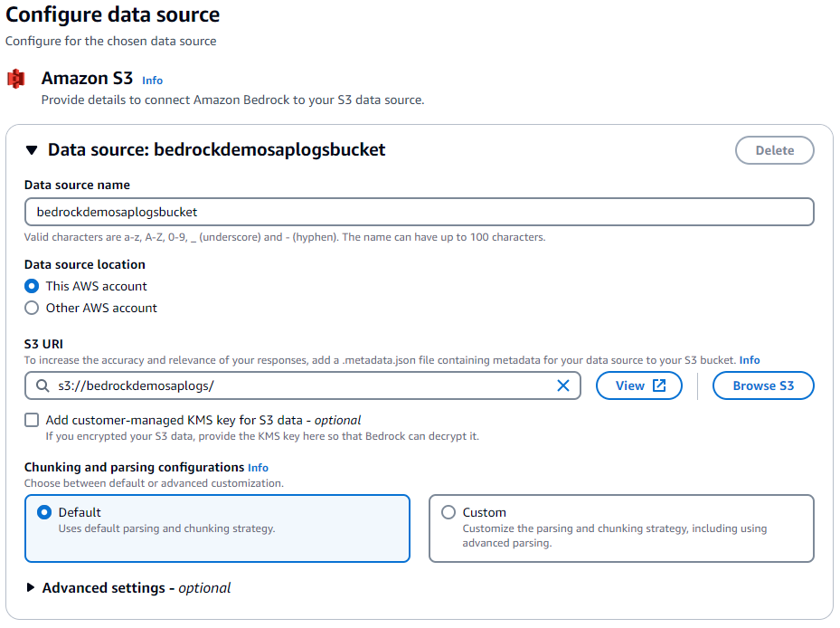This screenshot has width=840, height=628.
Task: Select Other AWS account radio option
Action: click(x=32, y=308)
